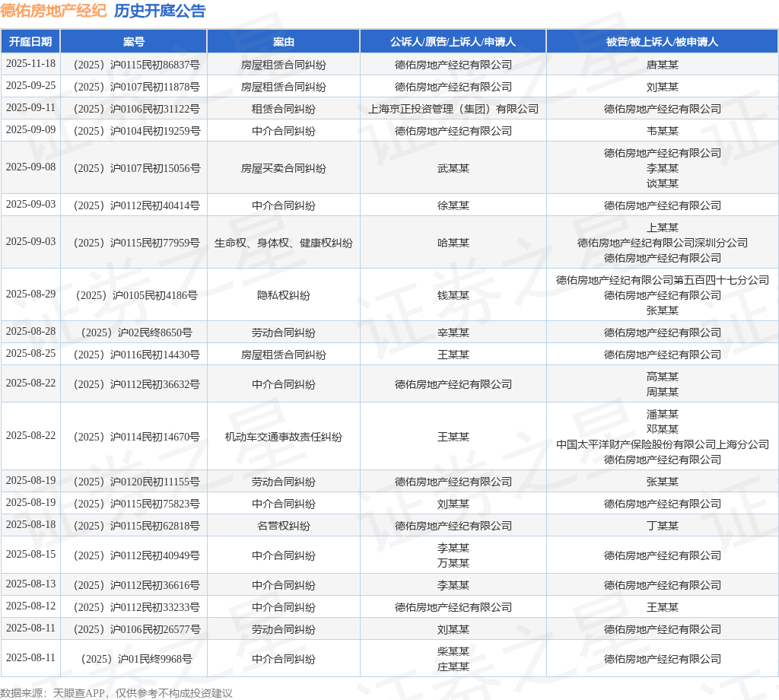Click case number 沪0112民初40949号
Viewport: 779px width, 700px height.
[137, 556]
